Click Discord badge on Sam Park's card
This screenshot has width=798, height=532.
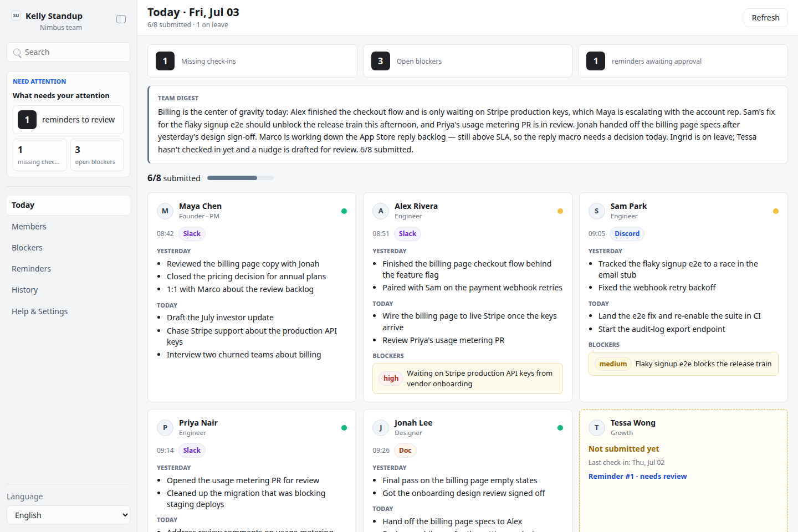click(627, 234)
